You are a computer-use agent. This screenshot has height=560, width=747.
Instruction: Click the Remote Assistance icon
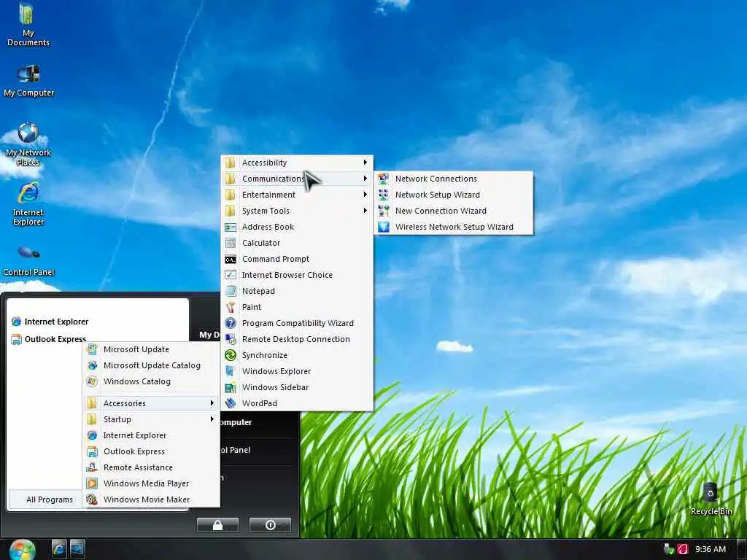tap(92, 467)
